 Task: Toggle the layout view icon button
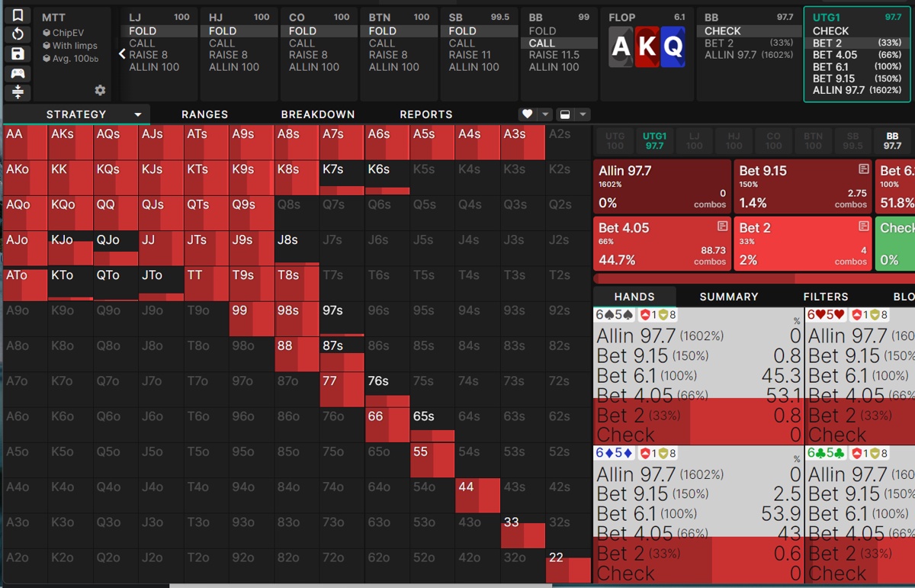tap(565, 114)
